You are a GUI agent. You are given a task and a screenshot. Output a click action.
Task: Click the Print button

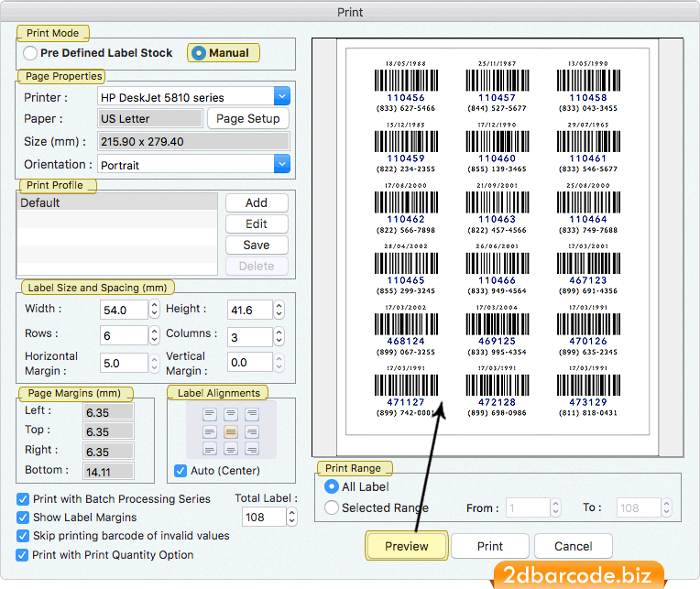[490, 546]
